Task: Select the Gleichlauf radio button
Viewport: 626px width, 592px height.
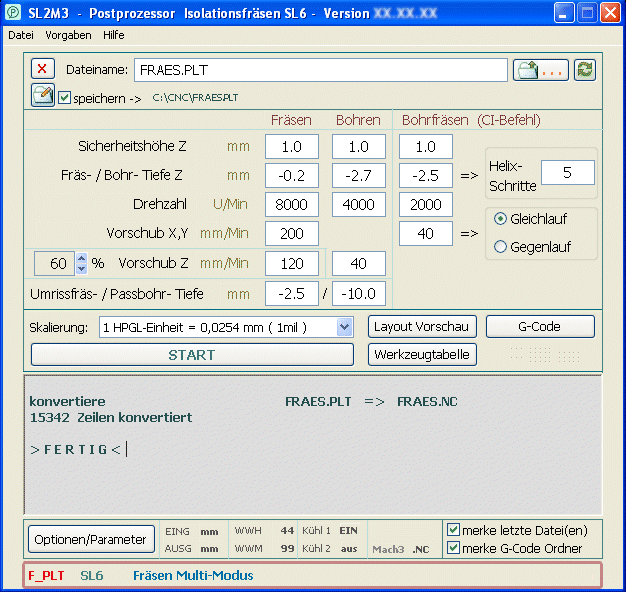Action: point(501,219)
